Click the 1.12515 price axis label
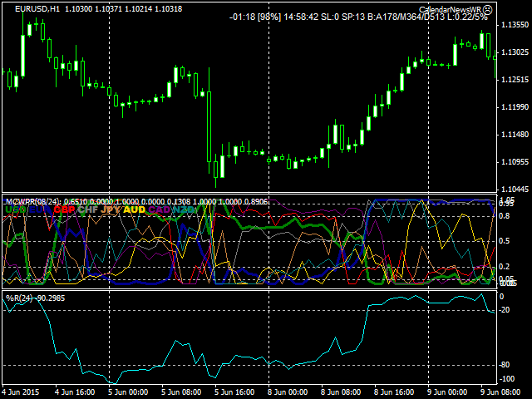 pos(515,80)
